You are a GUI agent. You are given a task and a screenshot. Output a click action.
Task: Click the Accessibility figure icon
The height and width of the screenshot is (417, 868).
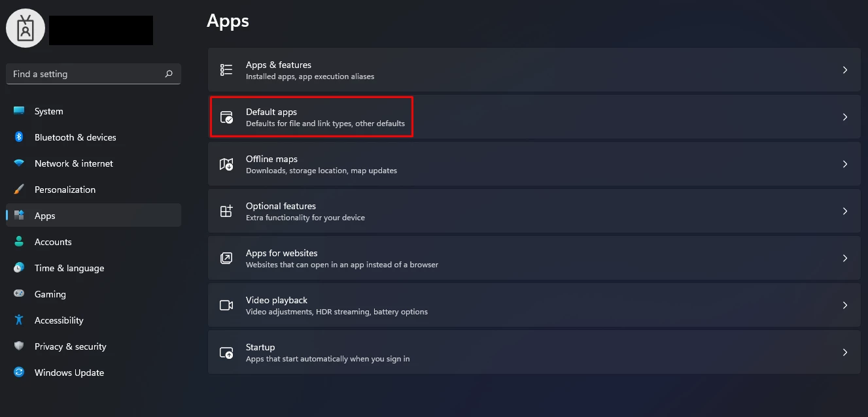pyautogui.click(x=19, y=320)
